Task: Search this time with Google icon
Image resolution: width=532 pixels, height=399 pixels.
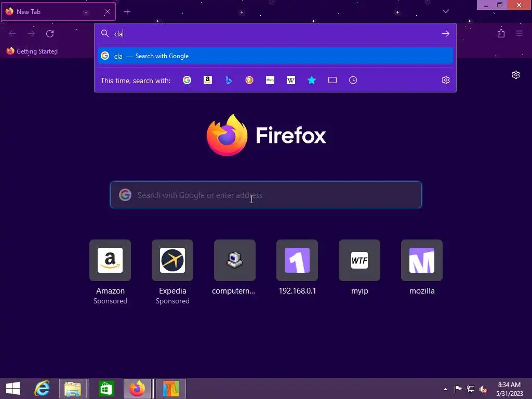Action: tap(187, 80)
